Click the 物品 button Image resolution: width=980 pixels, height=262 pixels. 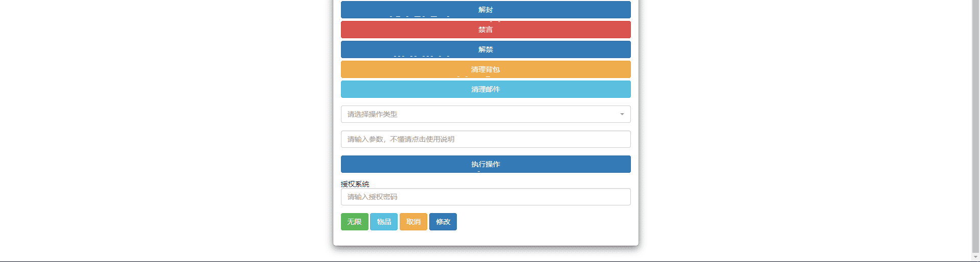pyautogui.click(x=384, y=222)
